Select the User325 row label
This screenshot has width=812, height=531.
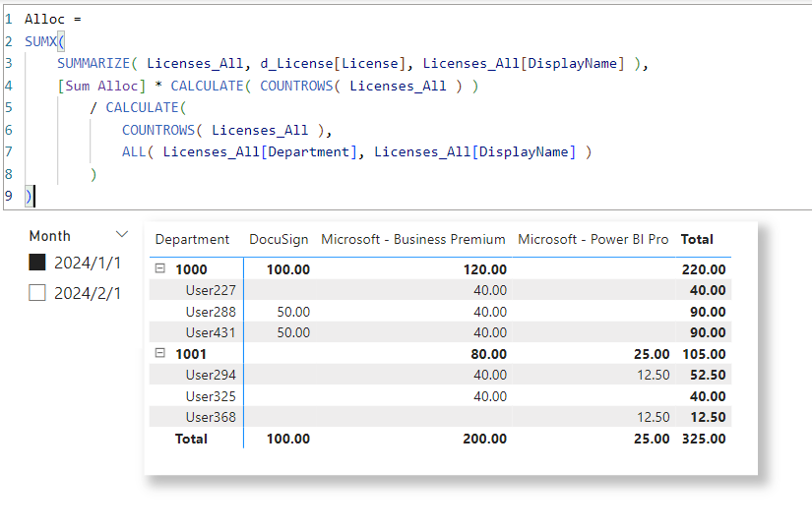(211, 396)
